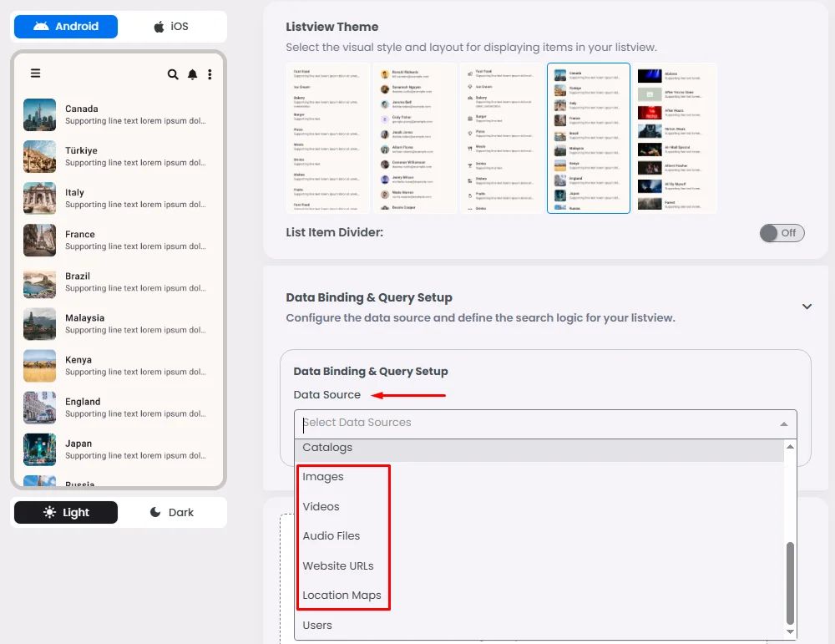The width and height of the screenshot is (835, 644).
Task: Click the Malaysia temple thumbnail
Action: (39, 324)
